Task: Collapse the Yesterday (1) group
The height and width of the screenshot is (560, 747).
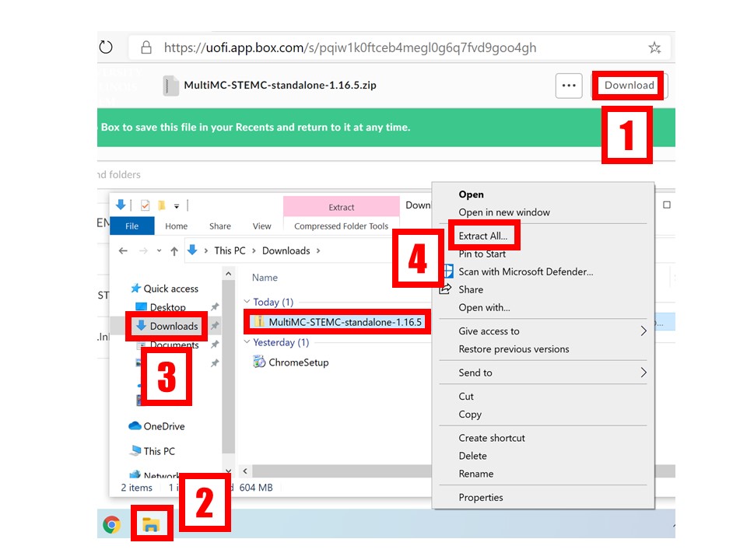Action: (247, 342)
